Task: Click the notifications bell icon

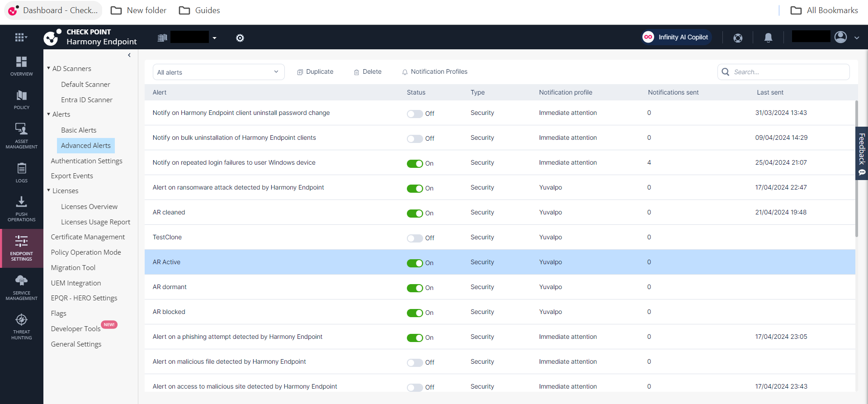Action: [x=768, y=38]
